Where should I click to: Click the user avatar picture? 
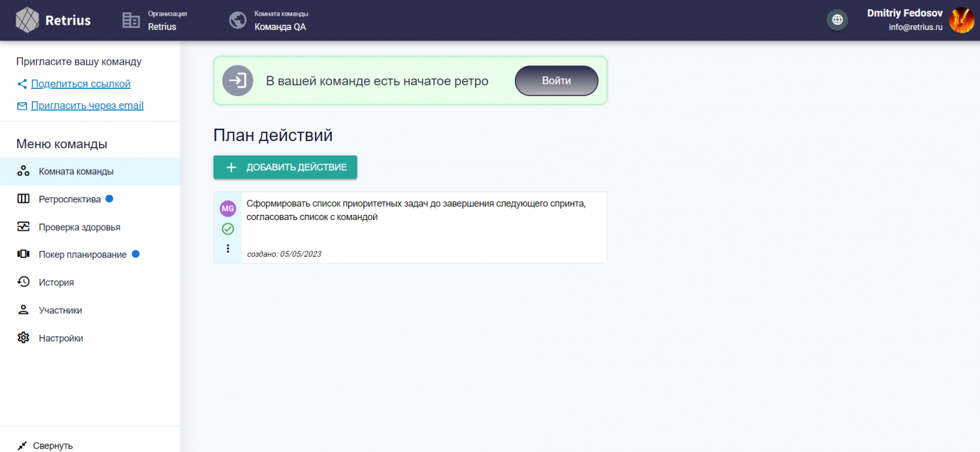pos(961,20)
